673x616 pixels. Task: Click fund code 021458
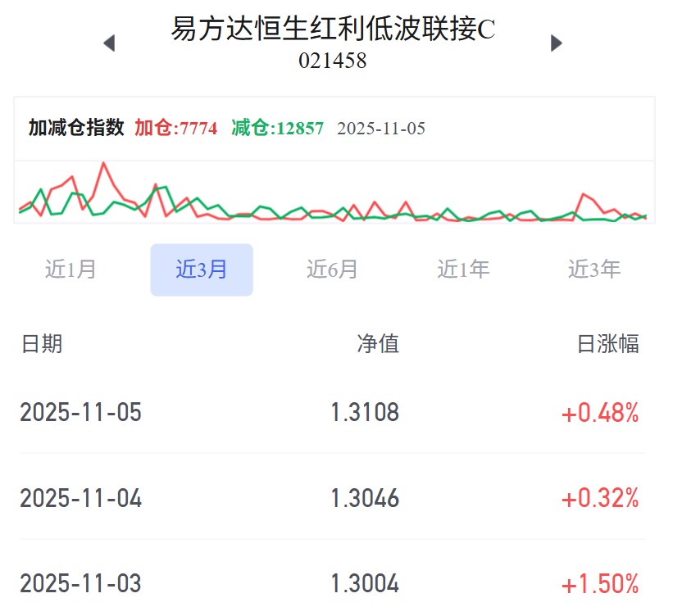[333, 61]
